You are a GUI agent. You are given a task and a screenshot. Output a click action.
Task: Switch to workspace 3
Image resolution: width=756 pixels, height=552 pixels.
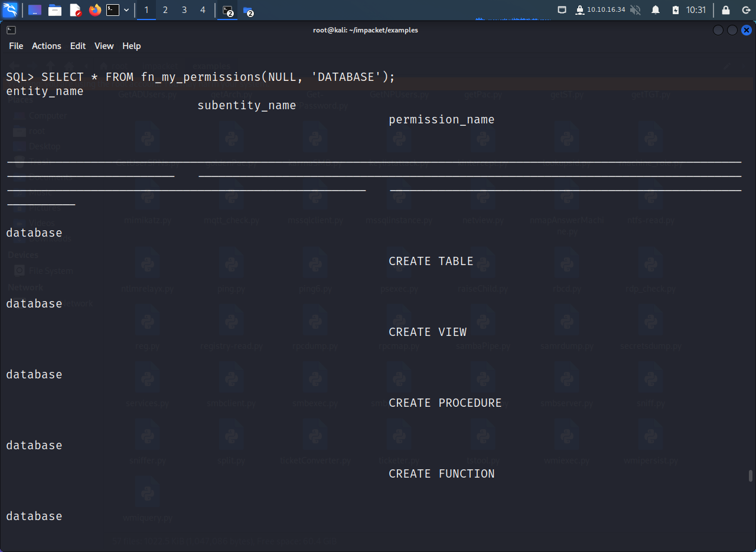[x=184, y=10]
